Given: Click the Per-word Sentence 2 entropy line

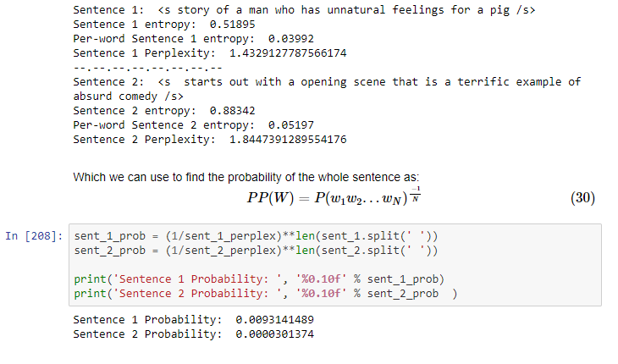Looking at the screenshot, I should [194, 125].
